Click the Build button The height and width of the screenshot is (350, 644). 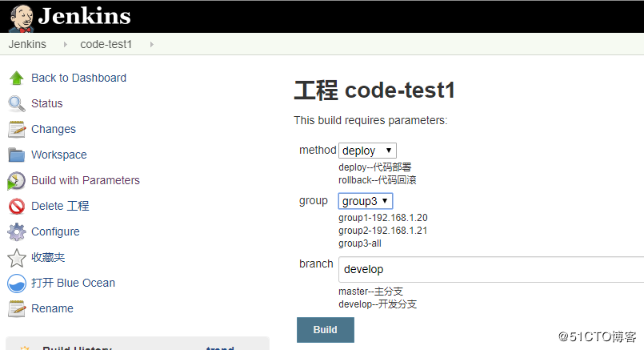click(x=326, y=330)
